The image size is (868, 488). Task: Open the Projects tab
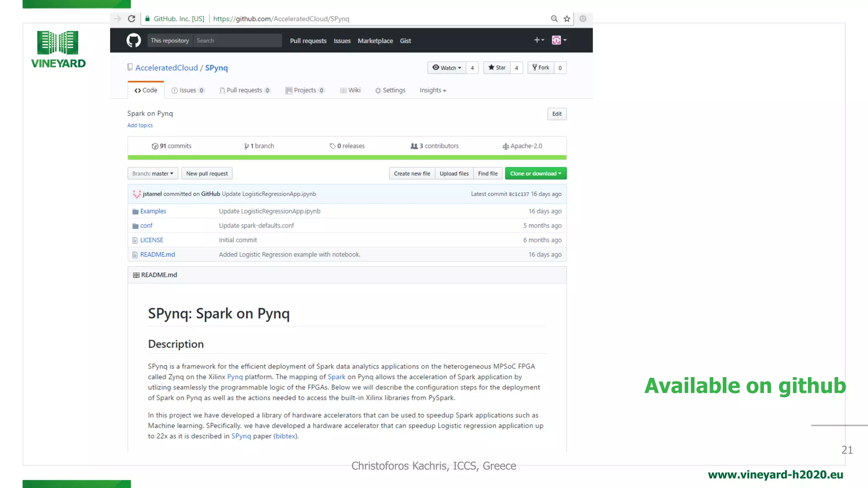coord(305,90)
